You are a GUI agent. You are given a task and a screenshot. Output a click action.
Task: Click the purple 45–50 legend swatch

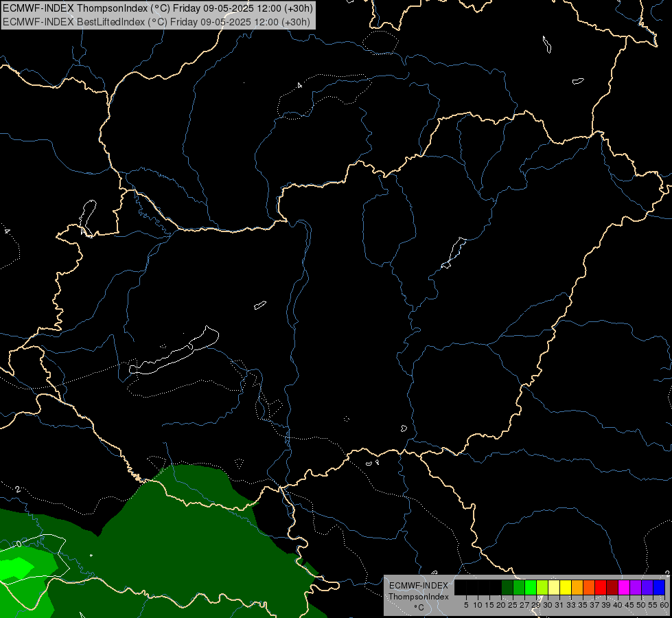coord(636,588)
